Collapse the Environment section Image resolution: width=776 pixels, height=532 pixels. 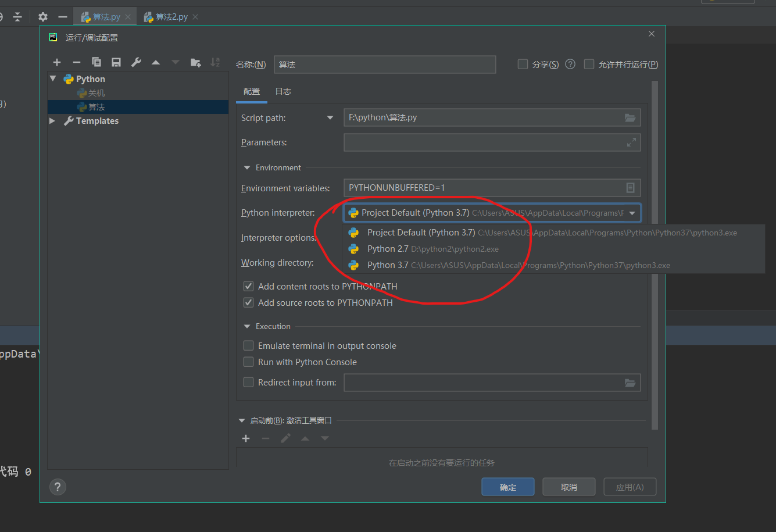(x=247, y=168)
